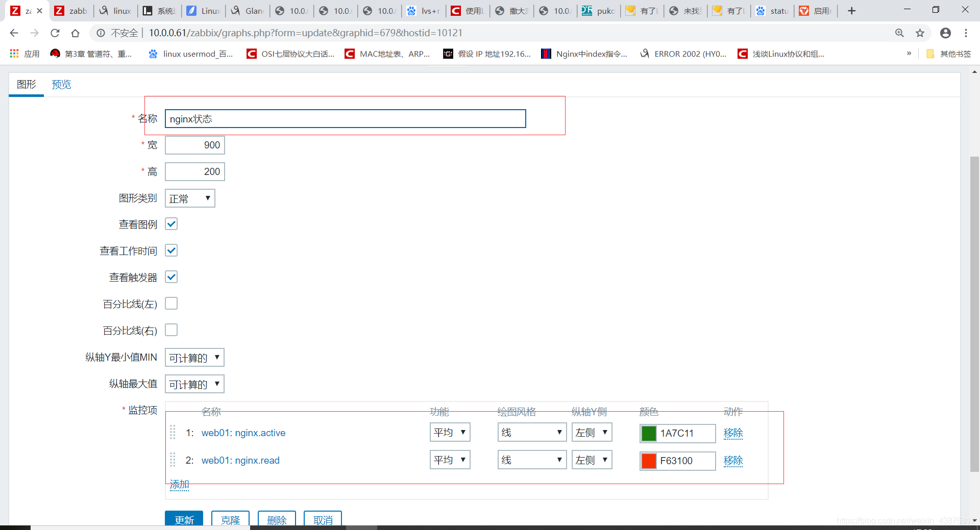Click the page vertical scrollbar
The width and height of the screenshot is (980, 530).
tap(974, 313)
